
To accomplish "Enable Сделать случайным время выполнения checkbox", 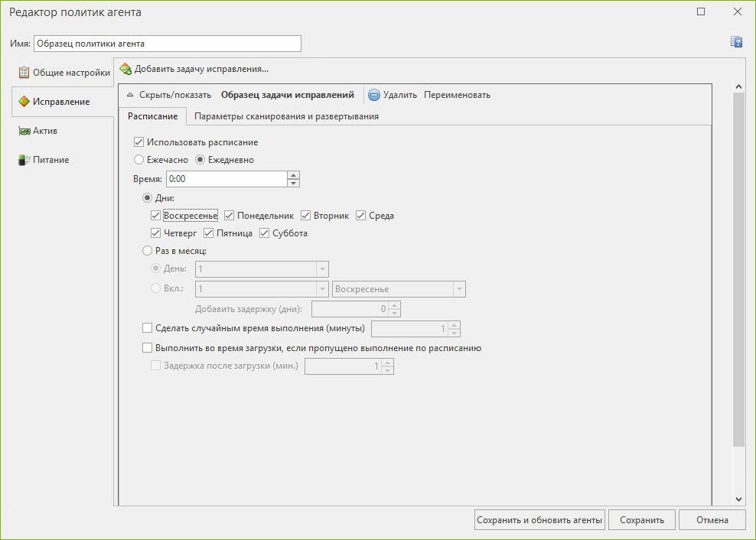I will tap(148, 329).
